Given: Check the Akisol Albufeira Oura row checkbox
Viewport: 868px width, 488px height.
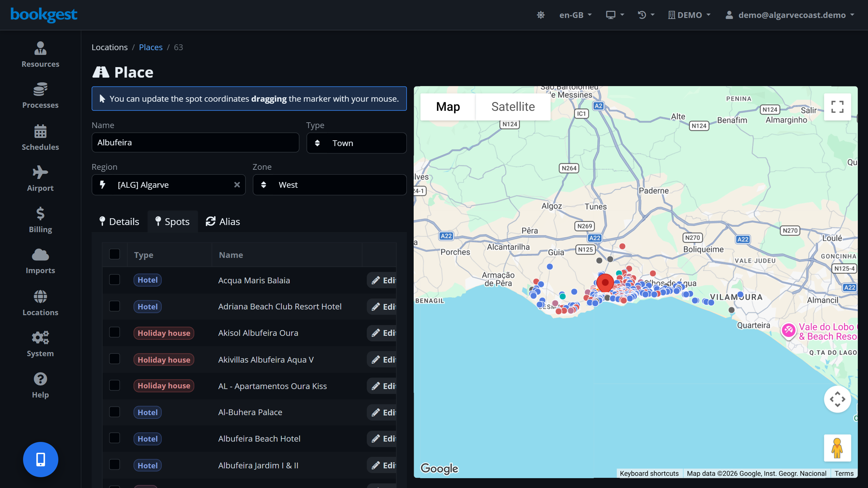Looking at the screenshot, I should [x=115, y=332].
